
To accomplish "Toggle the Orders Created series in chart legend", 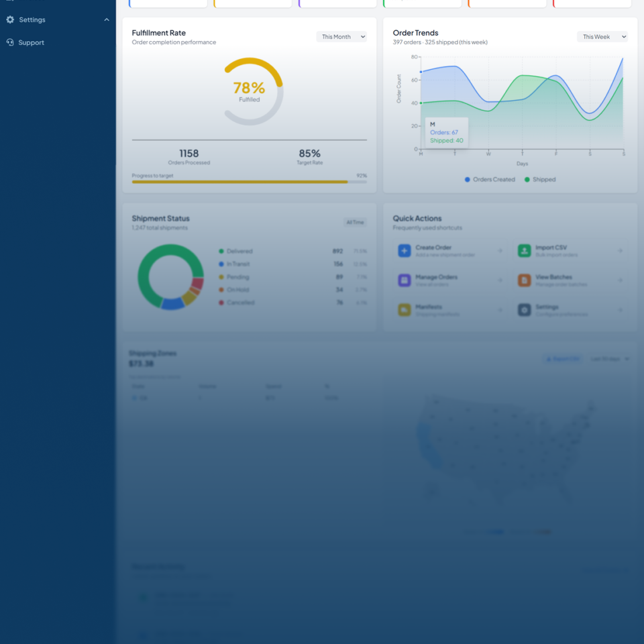I will (x=490, y=180).
